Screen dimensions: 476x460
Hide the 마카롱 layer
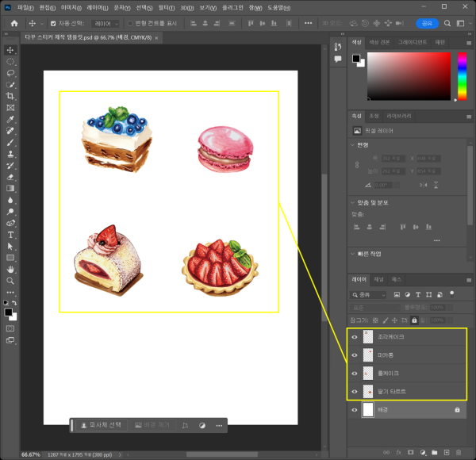point(355,355)
